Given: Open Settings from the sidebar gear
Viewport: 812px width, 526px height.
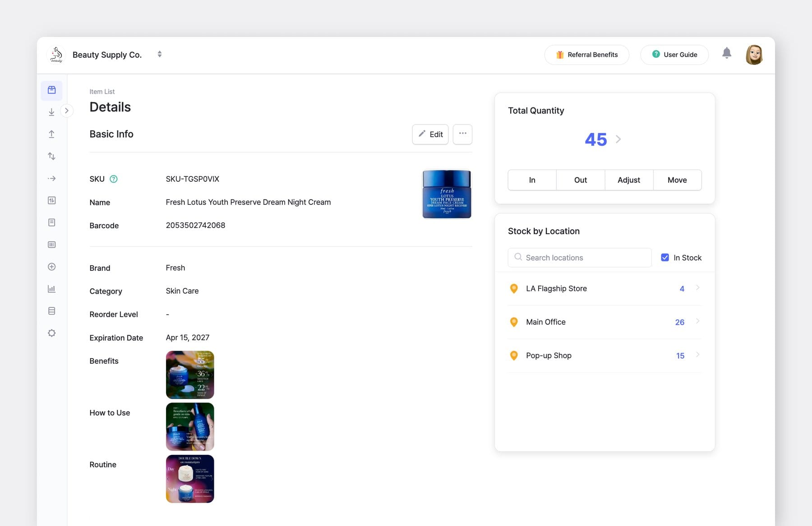Looking at the screenshot, I should [x=51, y=332].
